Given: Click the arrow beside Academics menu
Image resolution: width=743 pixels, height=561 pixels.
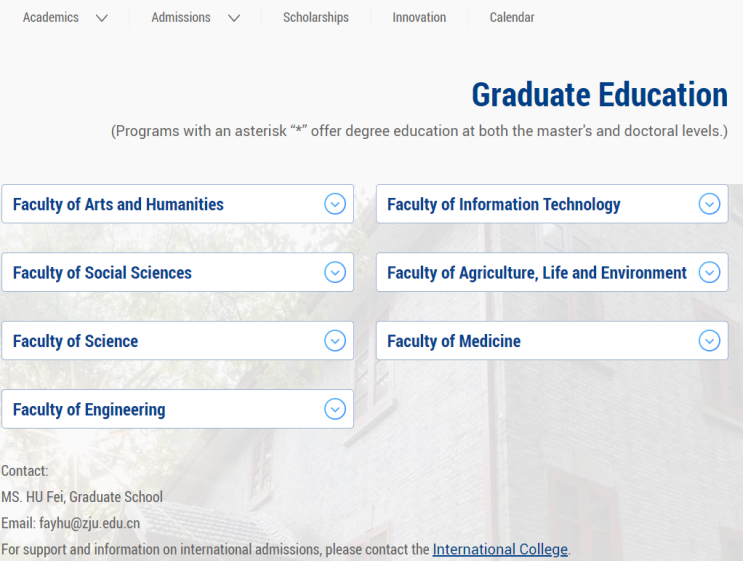Looking at the screenshot, I should 102,18.
